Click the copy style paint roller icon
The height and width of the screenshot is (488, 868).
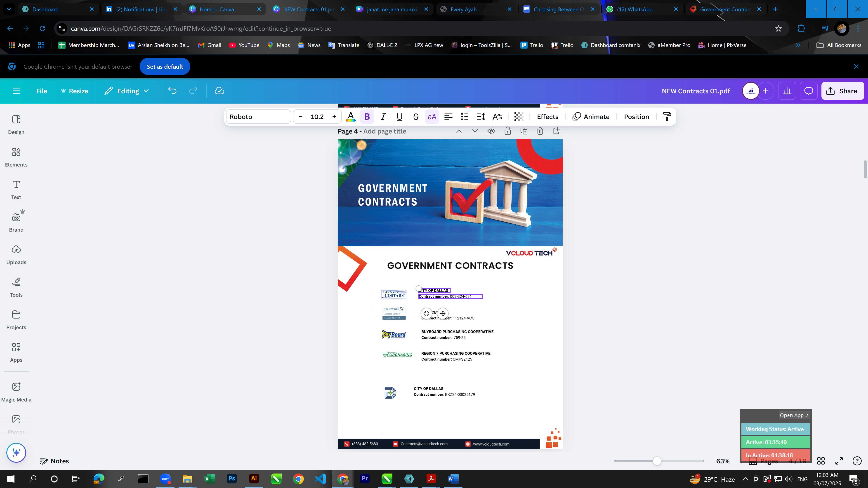point(667,117)
